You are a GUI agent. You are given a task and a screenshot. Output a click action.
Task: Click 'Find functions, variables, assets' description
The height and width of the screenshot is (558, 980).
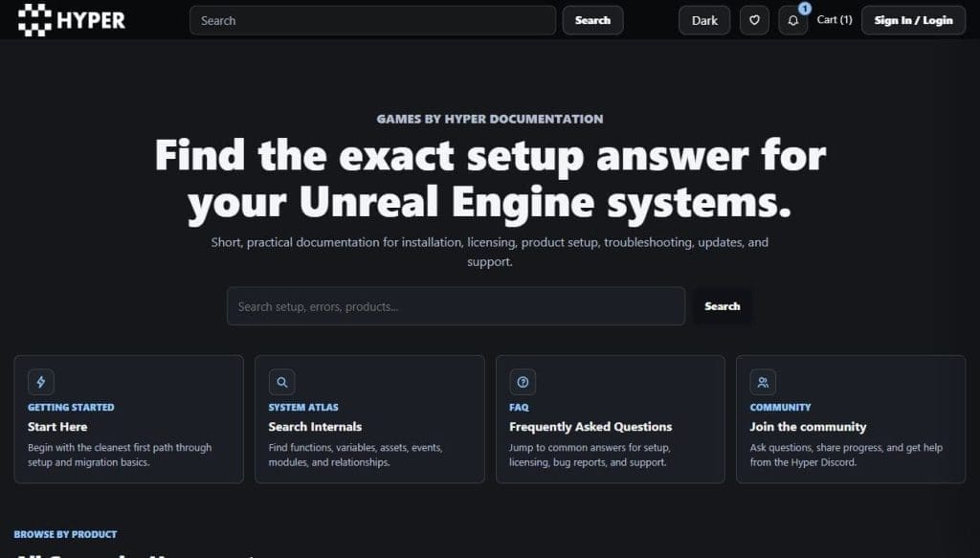356,455
